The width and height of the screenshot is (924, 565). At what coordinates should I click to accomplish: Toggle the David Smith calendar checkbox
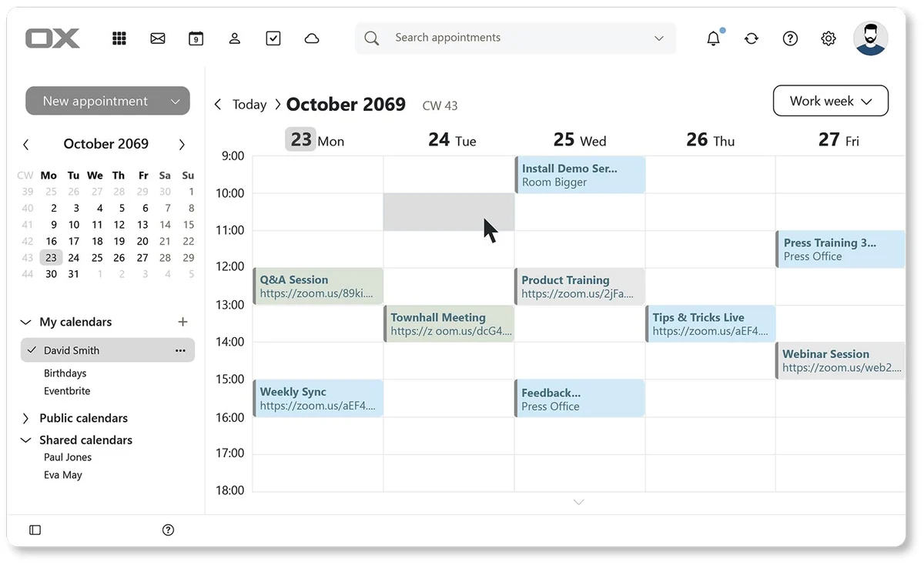click(x=31, y=349)
